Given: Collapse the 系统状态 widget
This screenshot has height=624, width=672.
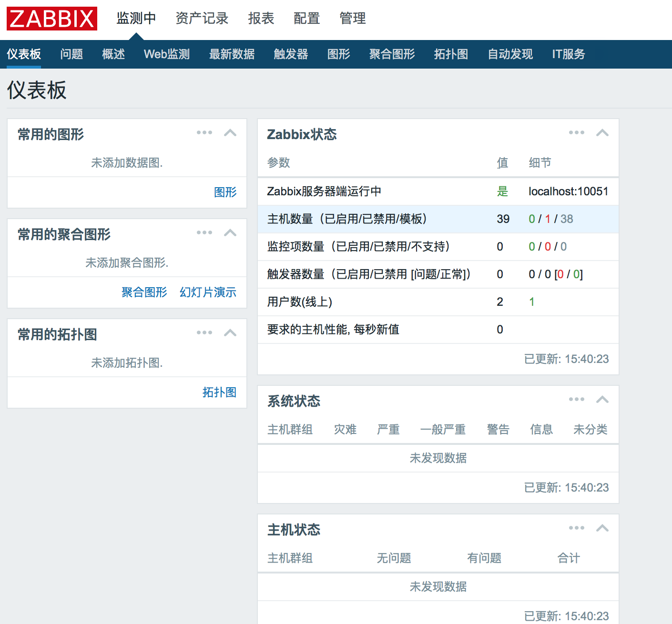Looking at the screenshot, I should click(x=602, y=400).
